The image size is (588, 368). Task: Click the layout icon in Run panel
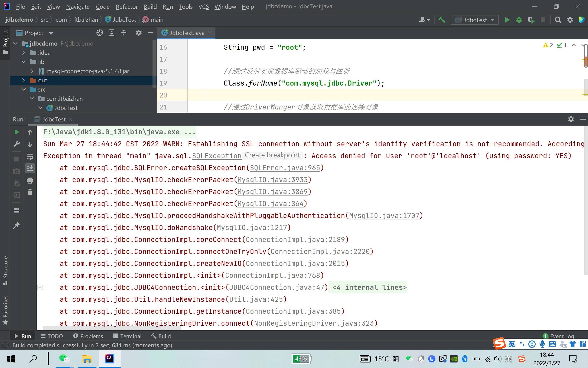(x=17, y=210)
